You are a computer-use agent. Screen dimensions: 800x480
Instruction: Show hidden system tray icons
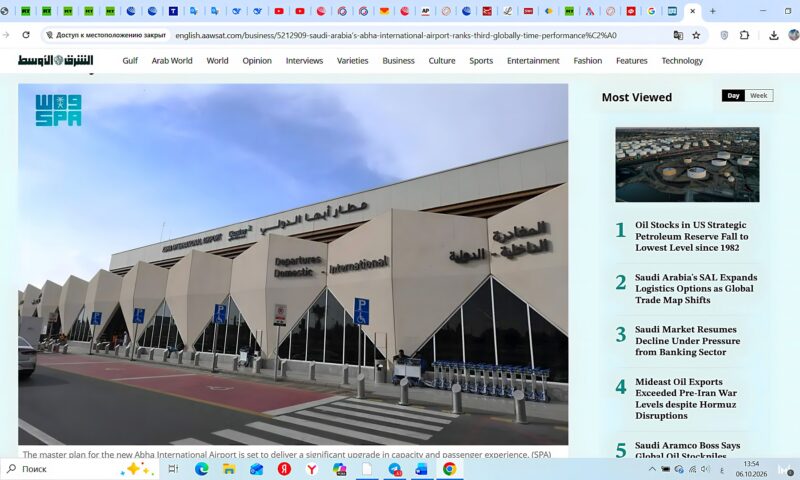coord(652,469)
